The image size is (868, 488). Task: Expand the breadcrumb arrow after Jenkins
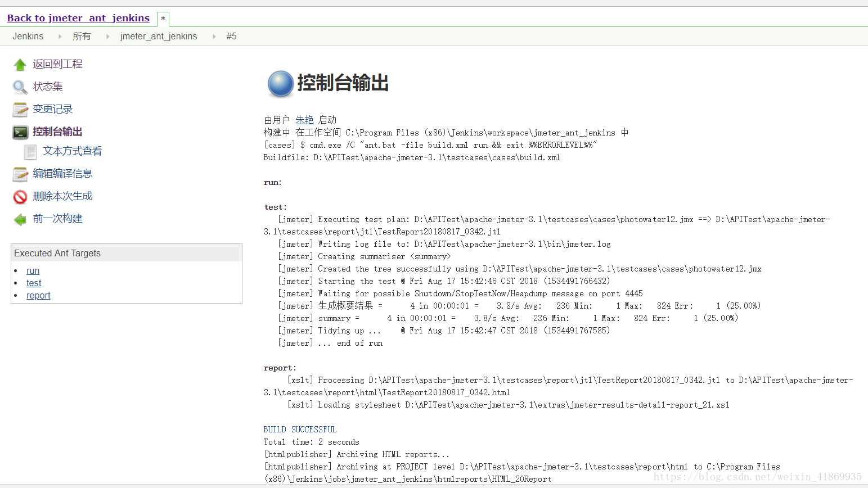pyautogui.click(x=60, y=37)
